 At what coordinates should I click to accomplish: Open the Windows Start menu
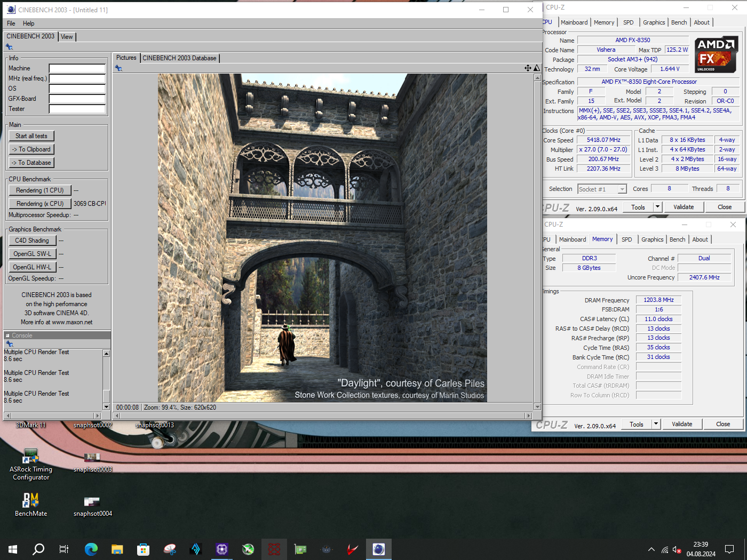[13, 549]
